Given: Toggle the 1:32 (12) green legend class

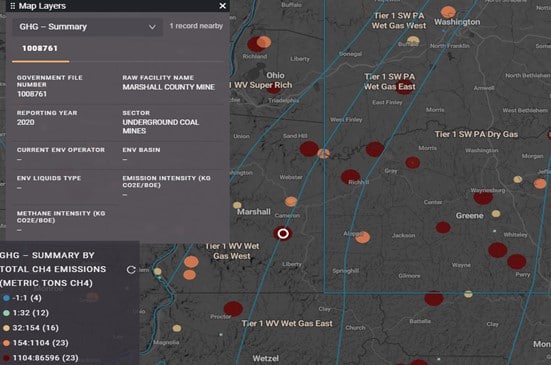Looking at the screenshot, I should point(26,313).
